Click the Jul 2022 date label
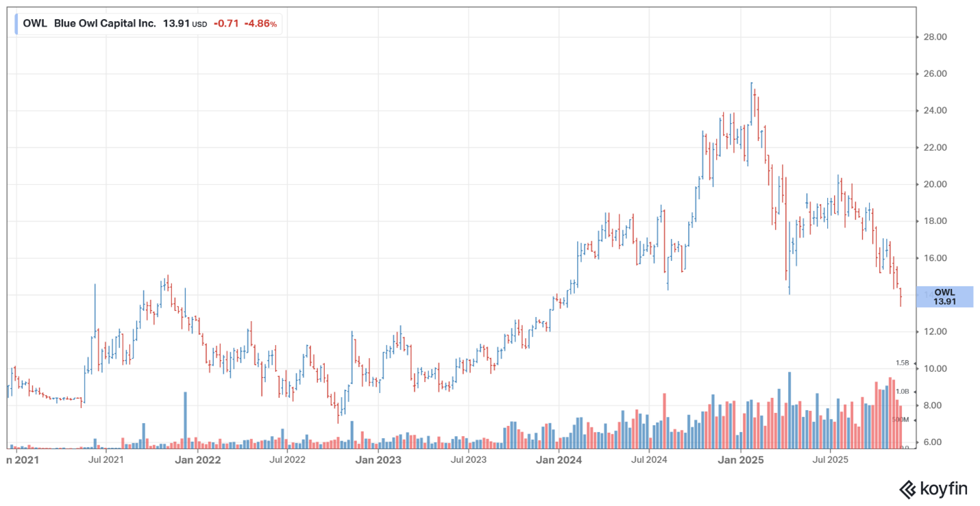 287,460
